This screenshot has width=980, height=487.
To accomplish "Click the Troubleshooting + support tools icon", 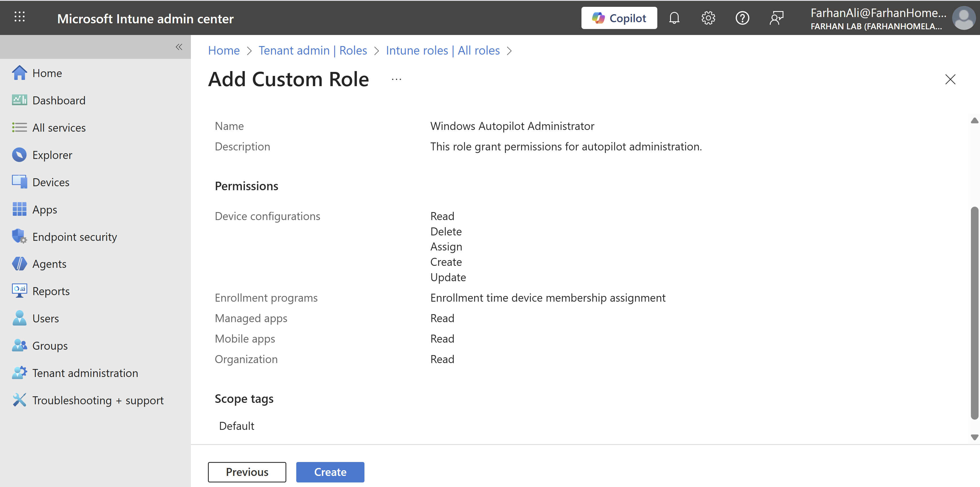I will [x=19, y=400].
